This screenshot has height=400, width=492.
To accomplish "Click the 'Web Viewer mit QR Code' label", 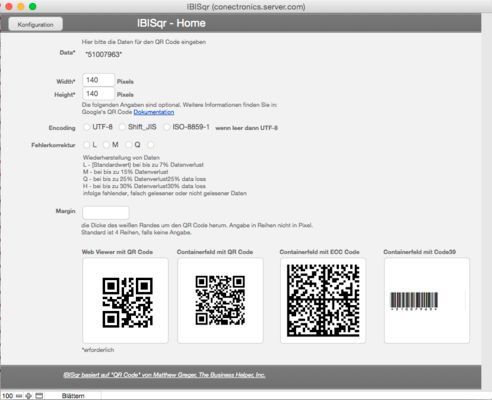I will [x=117, y=252].
